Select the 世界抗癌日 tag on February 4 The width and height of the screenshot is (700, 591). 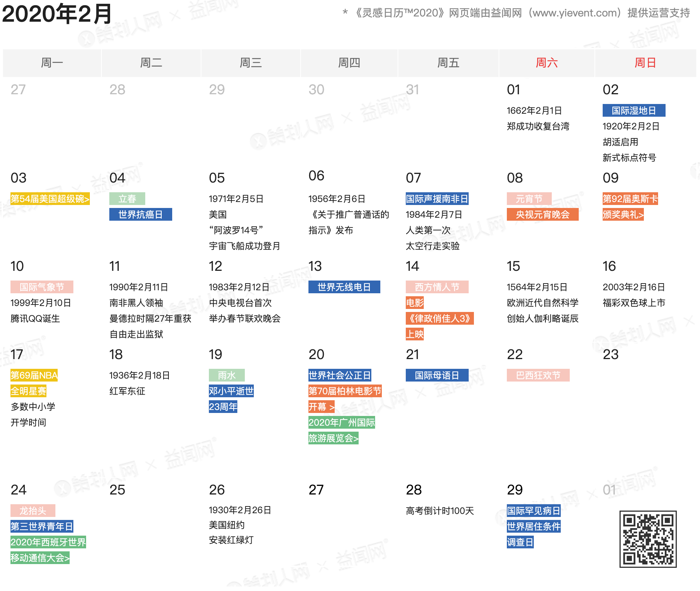tap(141, 214)
